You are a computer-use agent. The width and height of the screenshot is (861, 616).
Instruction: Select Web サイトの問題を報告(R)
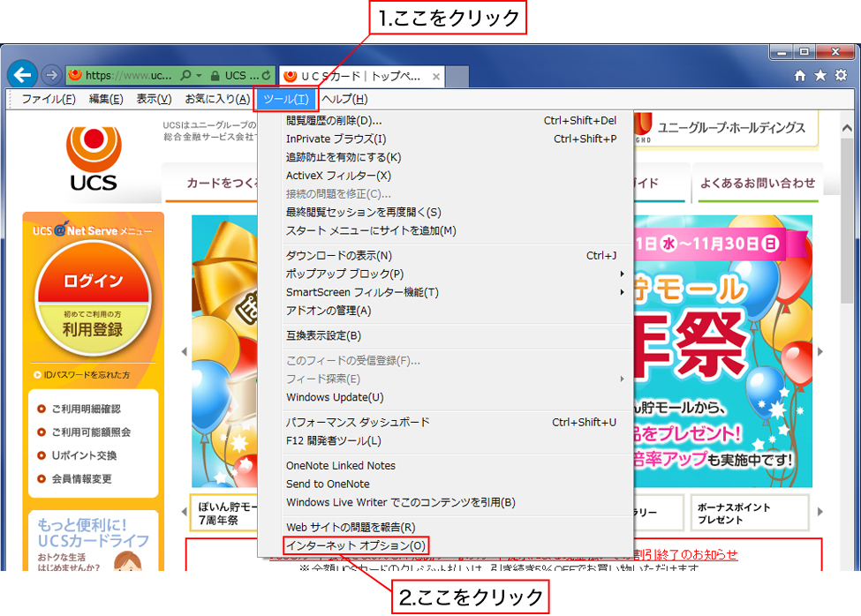446,527
